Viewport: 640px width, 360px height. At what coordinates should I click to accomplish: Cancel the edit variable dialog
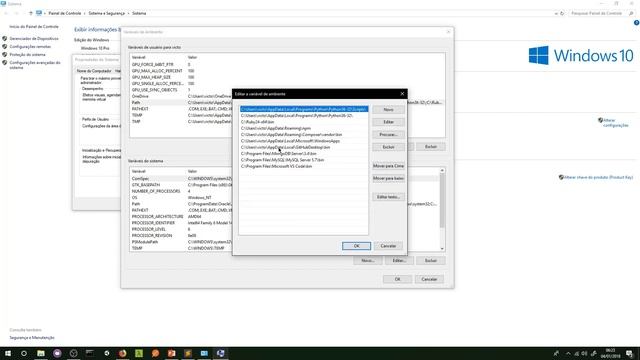pyautogui.click(x=388, y=246)
